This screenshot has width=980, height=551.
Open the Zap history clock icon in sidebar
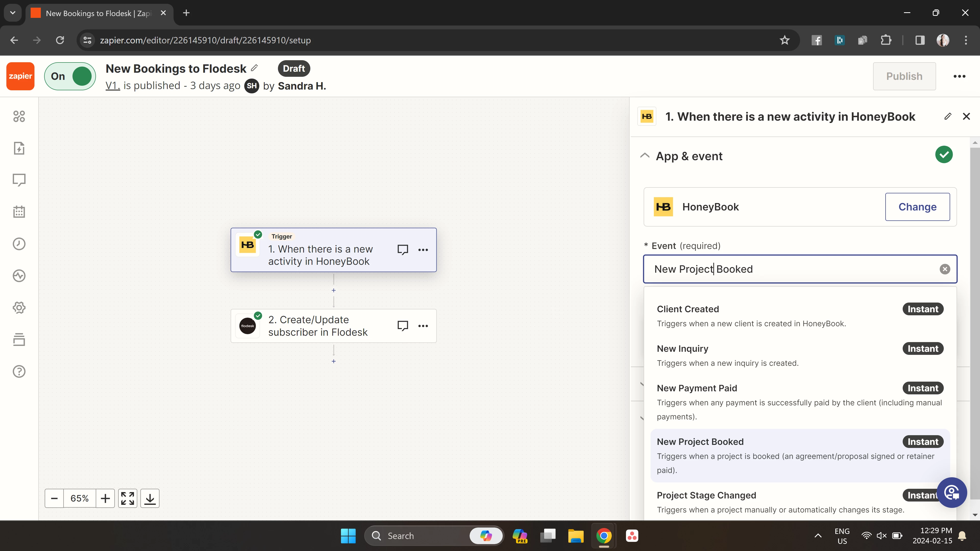pos(19,244)
